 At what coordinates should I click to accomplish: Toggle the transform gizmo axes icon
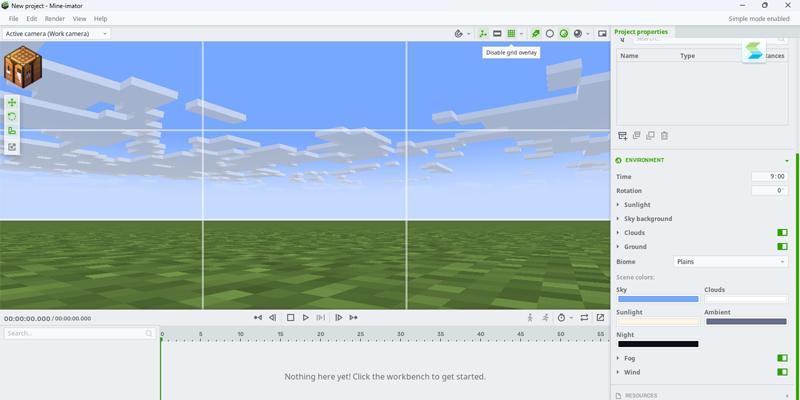[x=483, y=34]
